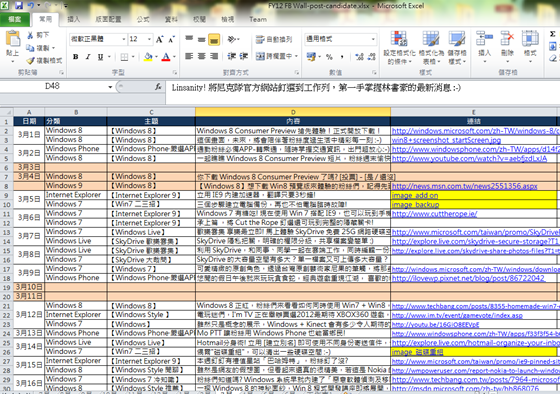Click the Undo arrow in quick access toolbar
560x394 pixels.
tap(30, 5)
